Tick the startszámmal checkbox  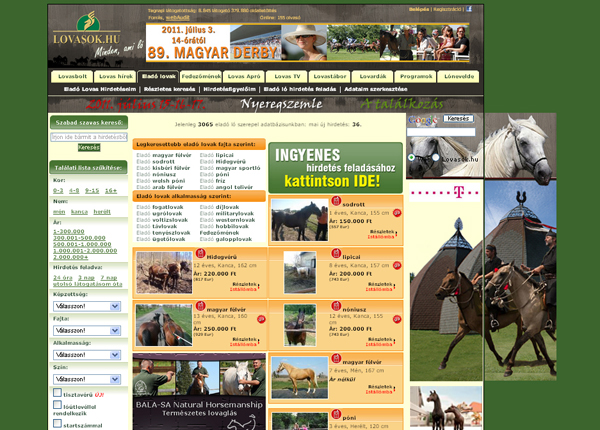(57, 423)
